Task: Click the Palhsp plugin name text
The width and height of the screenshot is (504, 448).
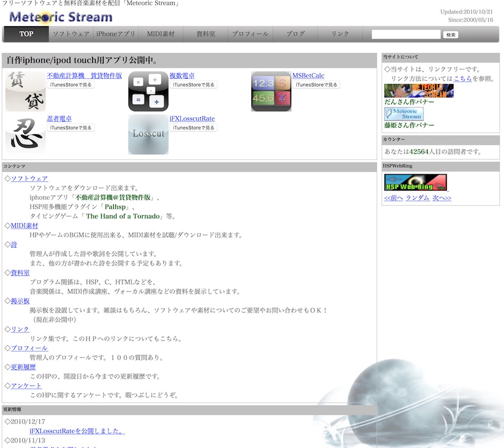Action: tap(115, 207)
